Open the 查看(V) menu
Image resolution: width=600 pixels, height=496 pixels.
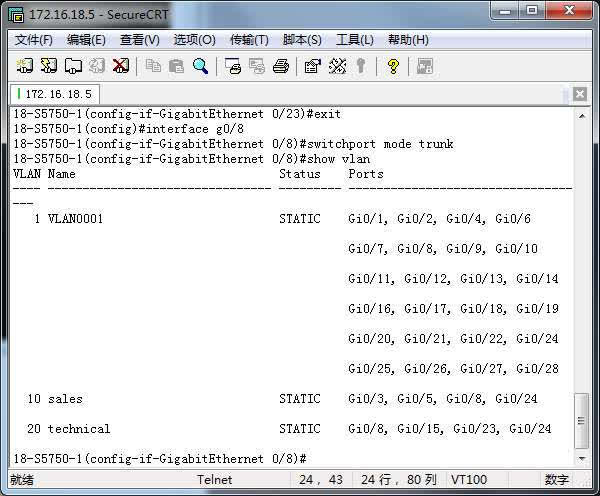point(139,40)
